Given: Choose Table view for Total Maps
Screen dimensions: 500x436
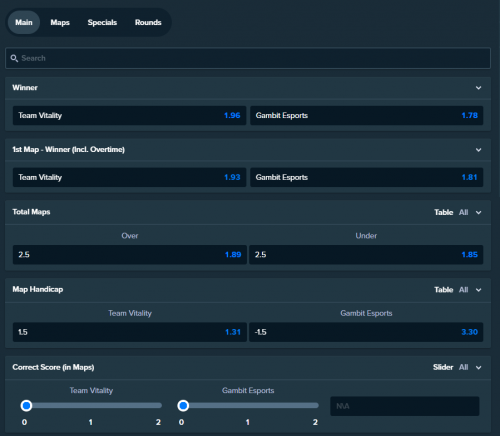Looking at the screenshot, I should click(x=443, y=212).
